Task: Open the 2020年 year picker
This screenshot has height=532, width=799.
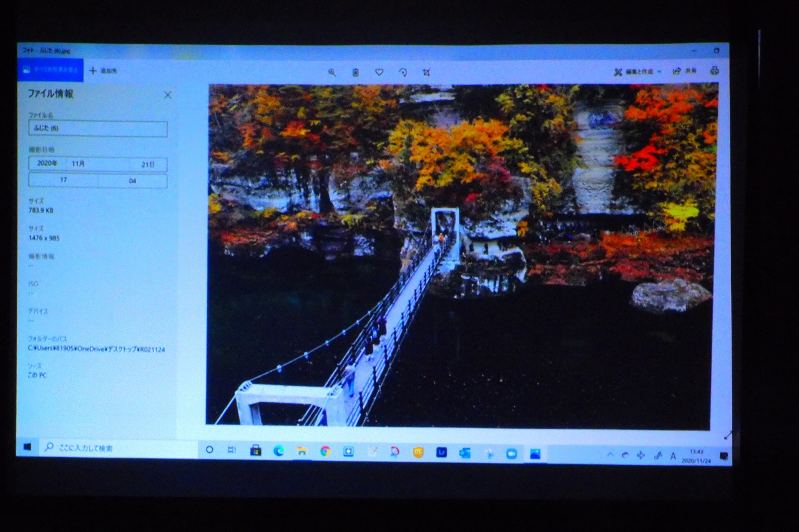Action: click(x=47, y=164)
